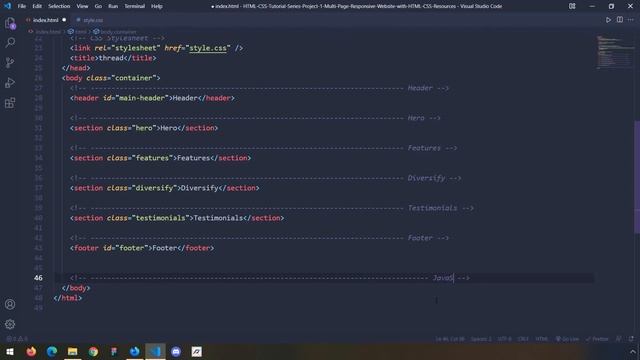Click the header main-header code line
This screenshot has width=640, height=360.
(x=152, y=98)
